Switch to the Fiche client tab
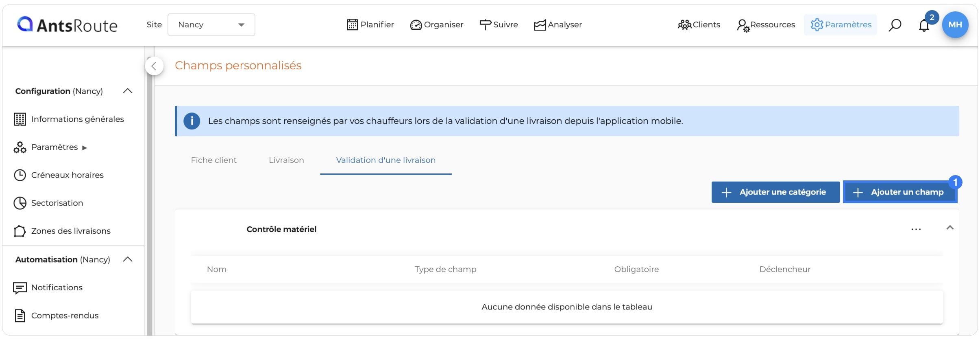The width and height of the screenshot is (980, 340). (x=214, y=160)
